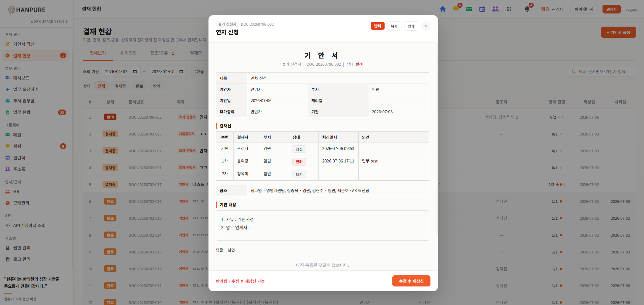
Task: Click 복사 button in dialog
Action: tap(394, 26)
